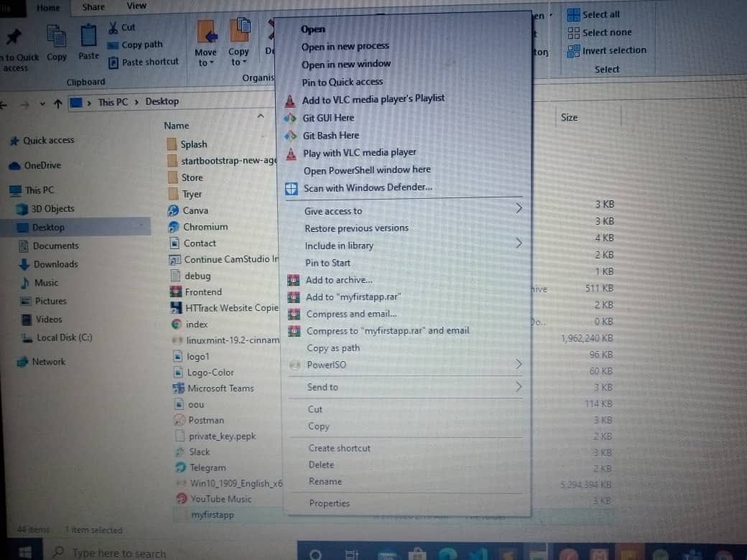Open Downloads in navigation pane
This screenshot has height=560, width=747.
pos(49,264)
